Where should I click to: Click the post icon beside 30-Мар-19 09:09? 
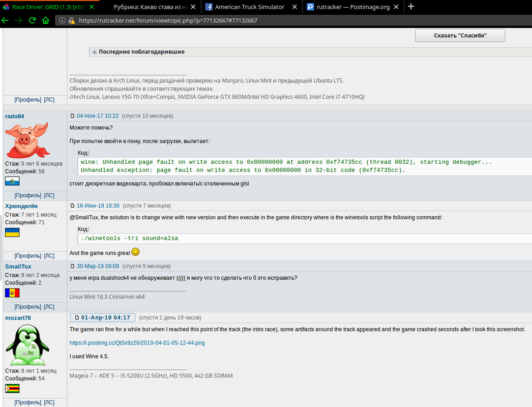tap(72, 266)
